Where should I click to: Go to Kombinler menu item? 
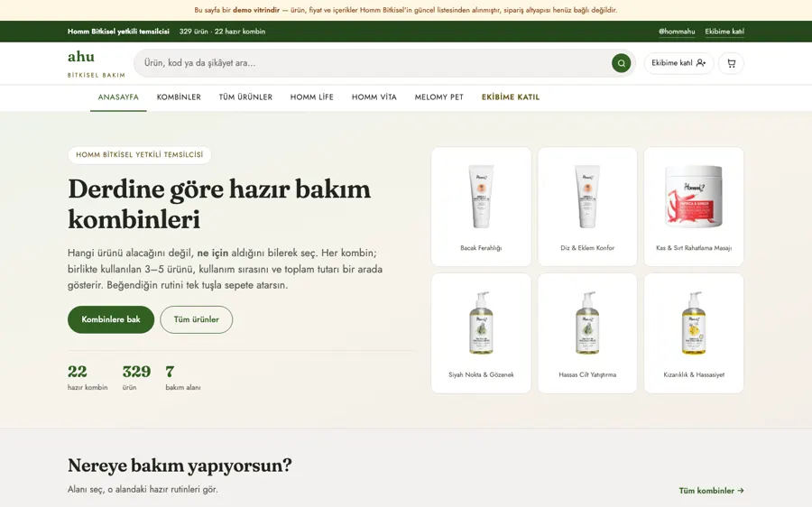[179, 97]
